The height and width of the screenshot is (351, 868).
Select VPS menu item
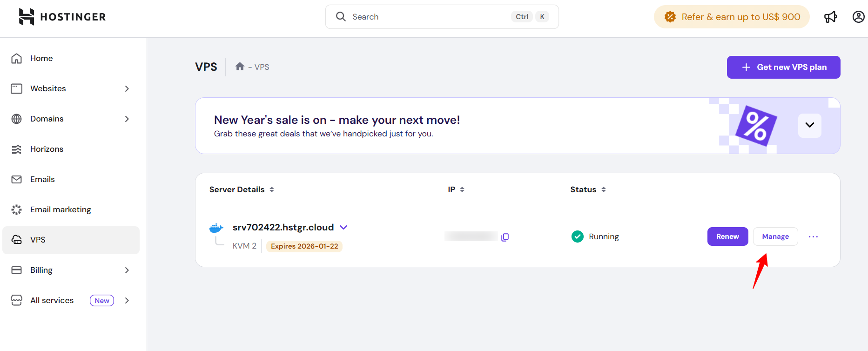pos(71,240)
